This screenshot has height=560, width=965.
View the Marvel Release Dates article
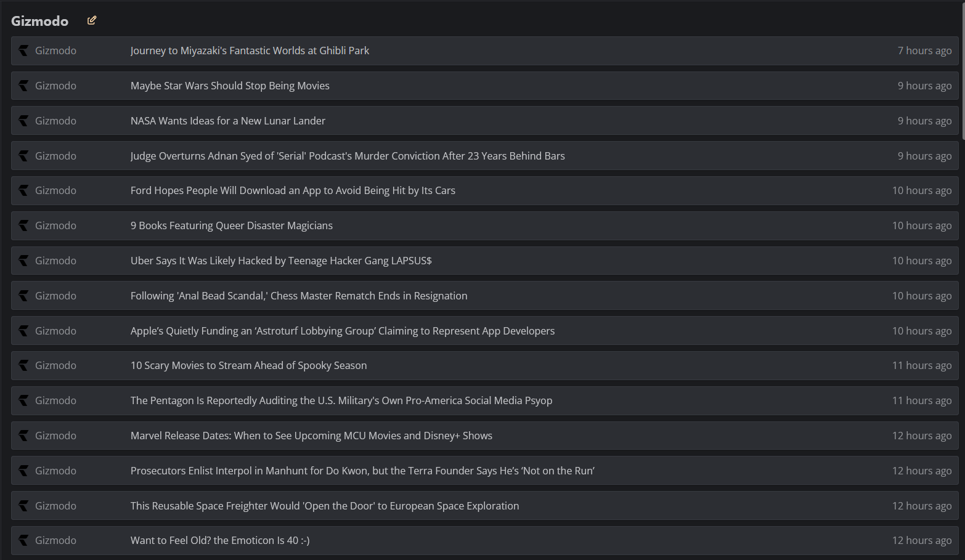311,436
